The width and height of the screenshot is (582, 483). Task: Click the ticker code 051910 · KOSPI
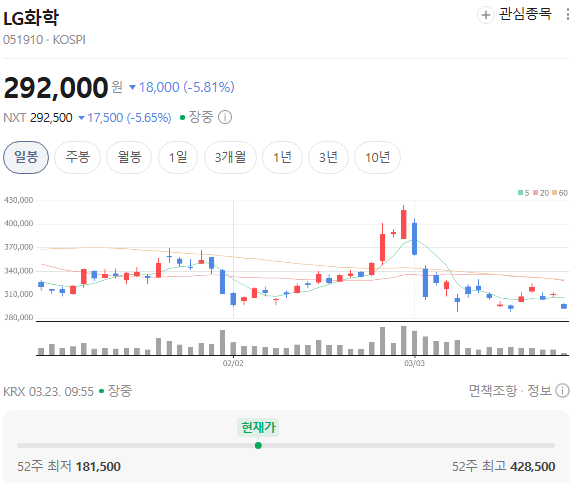[x=44, y=40]
